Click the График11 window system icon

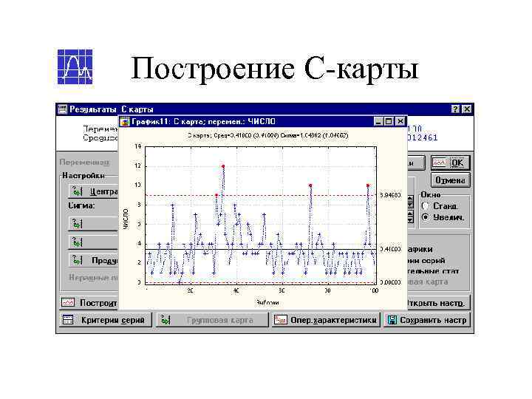(126, 121)
